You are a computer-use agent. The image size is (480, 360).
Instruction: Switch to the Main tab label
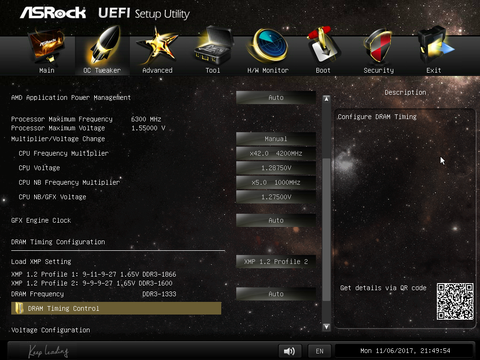[47, 70]
